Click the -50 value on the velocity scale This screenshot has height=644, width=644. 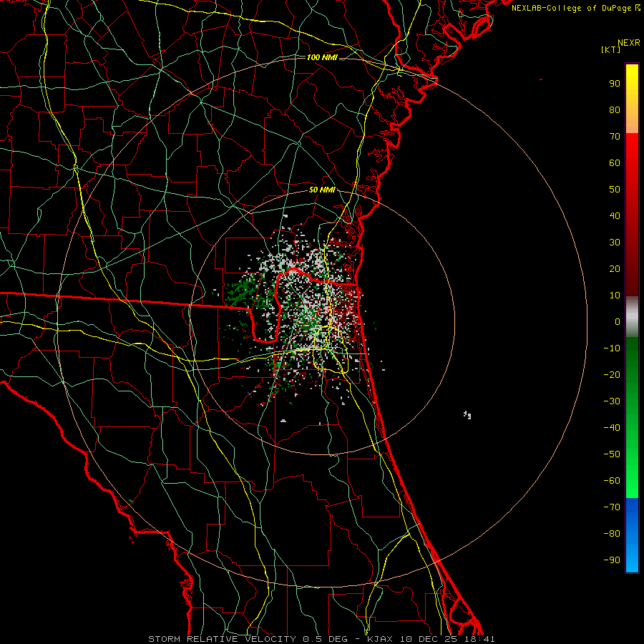point(612,454)
